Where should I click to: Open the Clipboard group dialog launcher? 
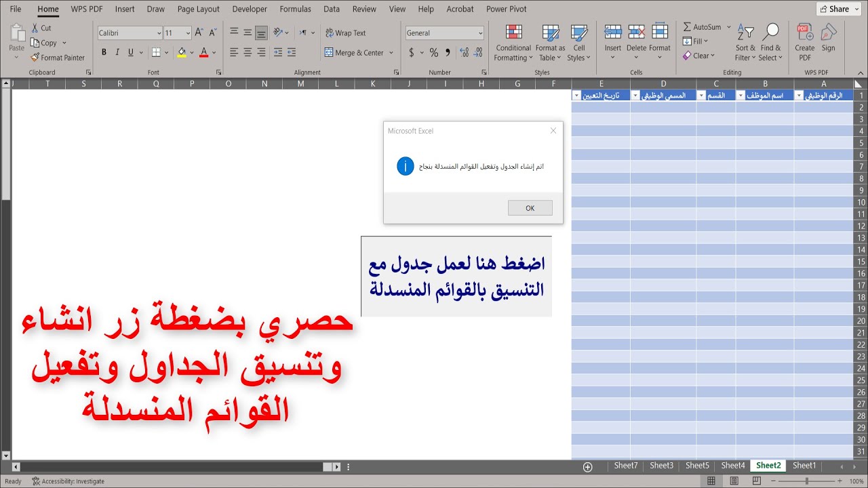[88, 73]
